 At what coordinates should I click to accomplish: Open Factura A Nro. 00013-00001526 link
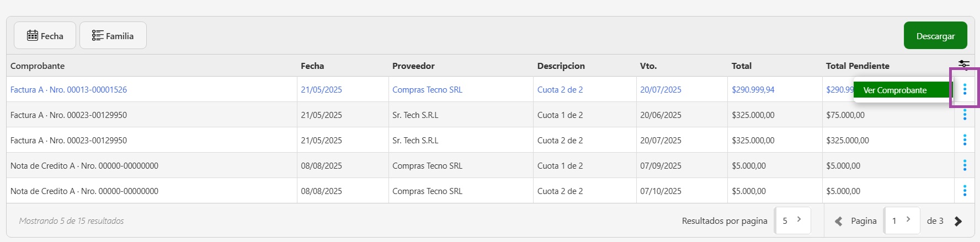(68, 90)
